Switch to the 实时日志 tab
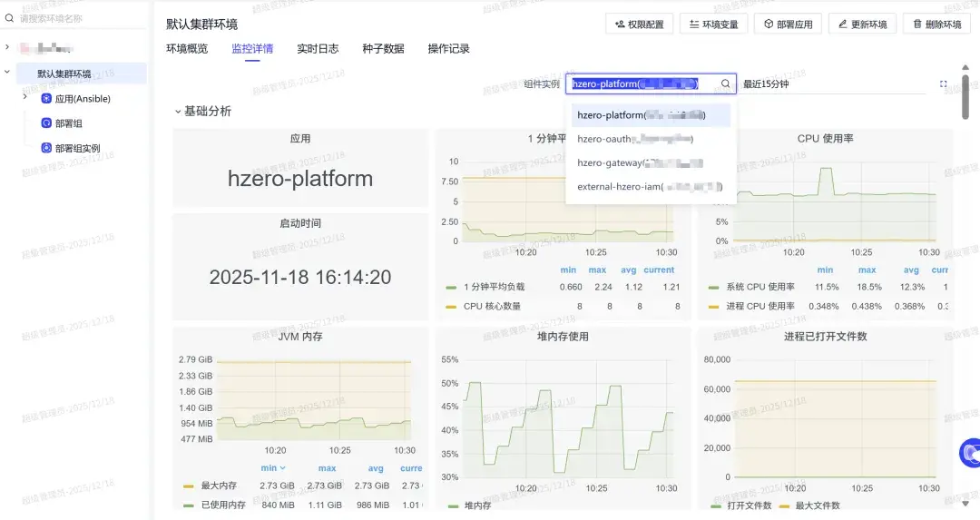Image resolution: width=980 pixels, height=520 pixels. [x=318, y=49]
